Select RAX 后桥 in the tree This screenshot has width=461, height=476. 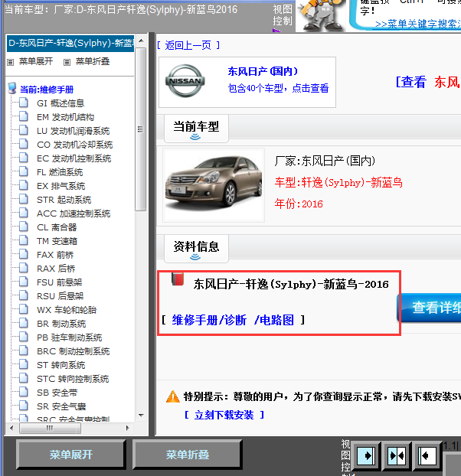click(x=56, y=269)
